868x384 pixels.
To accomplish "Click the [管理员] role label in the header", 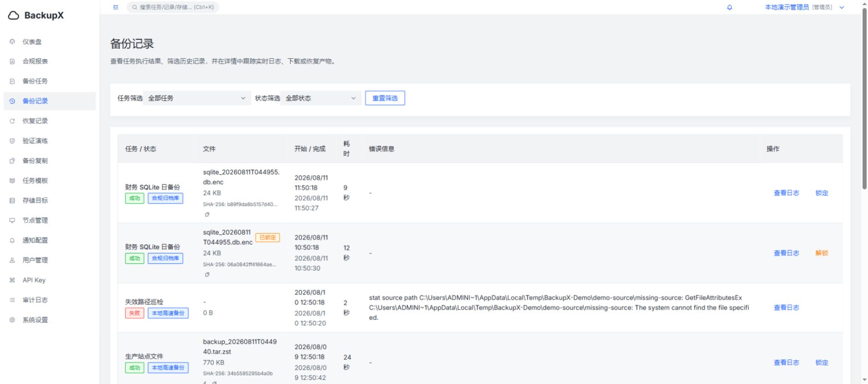I will pyautogui.click(x=822, y=7).
